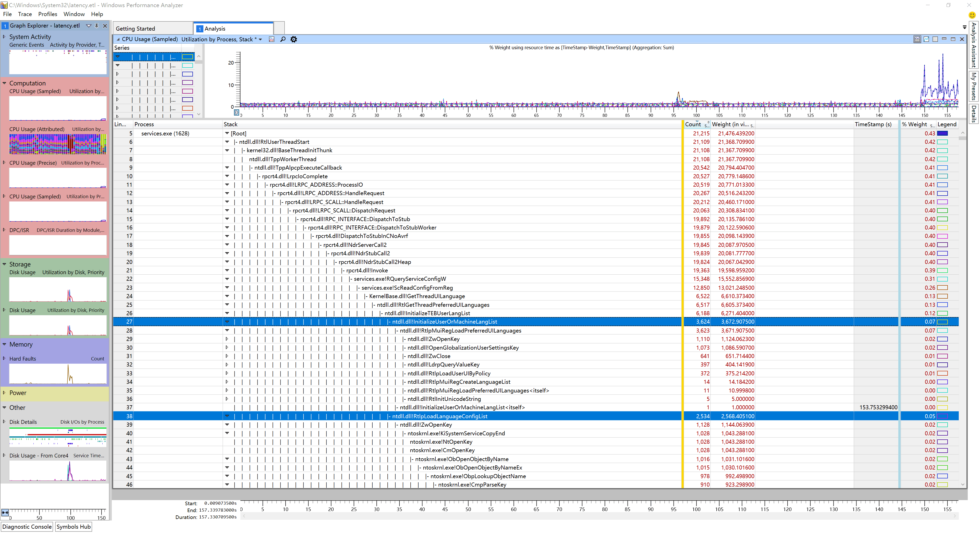Toggle legend swatch for the [Root] row
Screen dimensions: 980x533
coord(942,133)
